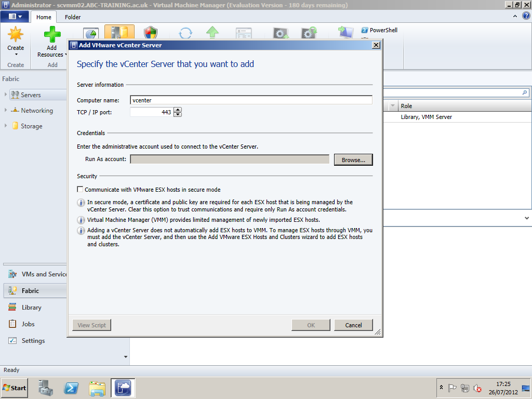This screenshot has width=532, height=399.
Task: Launch PowerShell from the ribbon
Action: click(379, 30)
